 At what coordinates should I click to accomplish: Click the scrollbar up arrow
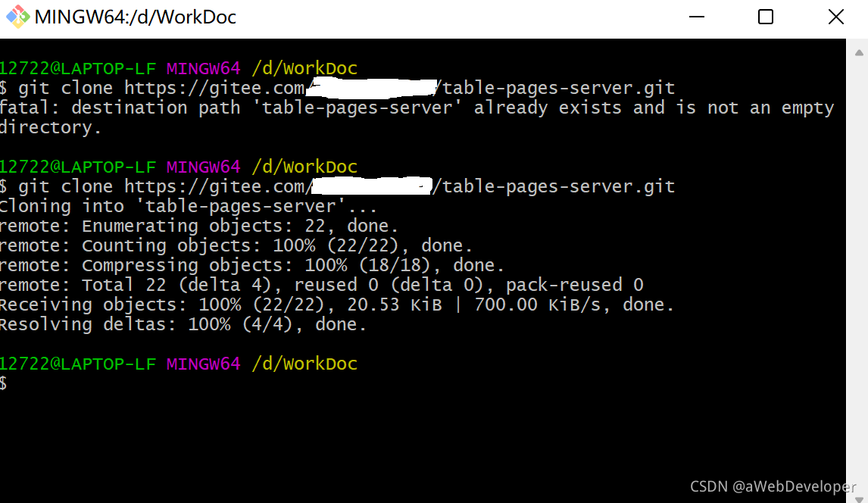pos(859,53)
